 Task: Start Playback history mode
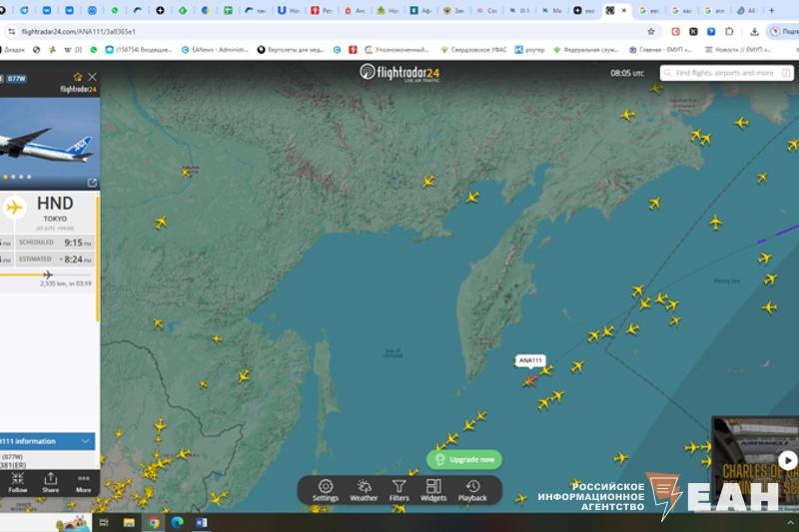pyautogui.click(x=472, y=488)
